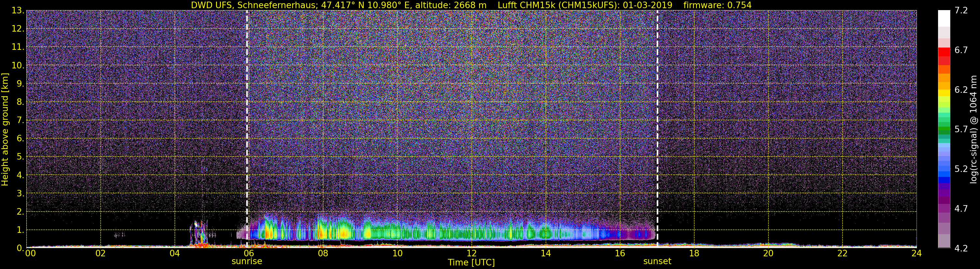Viewport: 980px width, 269px height.
Task: Click the x-axis tick label '24'
Action: click(917, 253)
